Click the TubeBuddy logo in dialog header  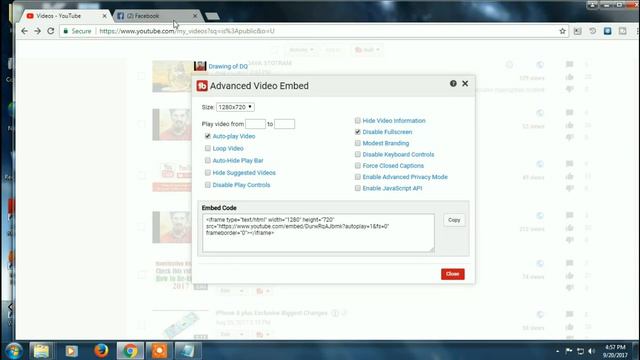pyautogui.click(x=202, y=86)
